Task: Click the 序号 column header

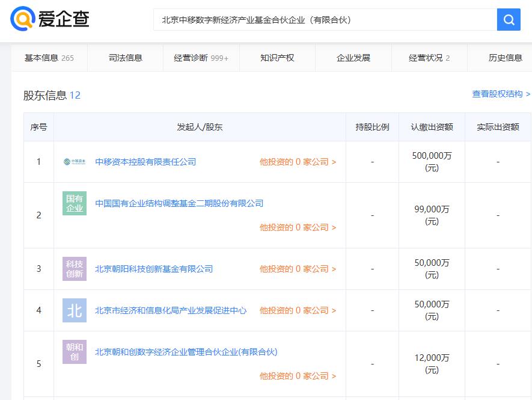Action: tap(38, 127)
